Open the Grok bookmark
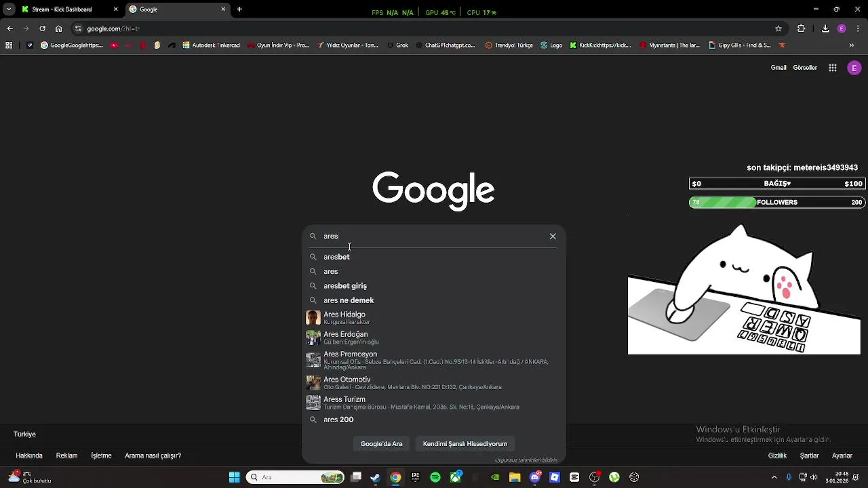The width and height of the screenshot is (868, 488). (397, 45)
